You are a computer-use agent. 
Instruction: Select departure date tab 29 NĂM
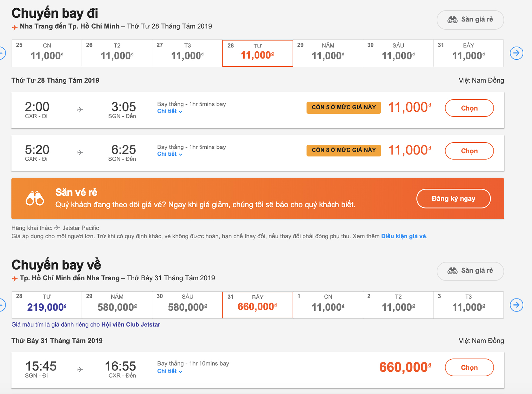pos(328,53)
